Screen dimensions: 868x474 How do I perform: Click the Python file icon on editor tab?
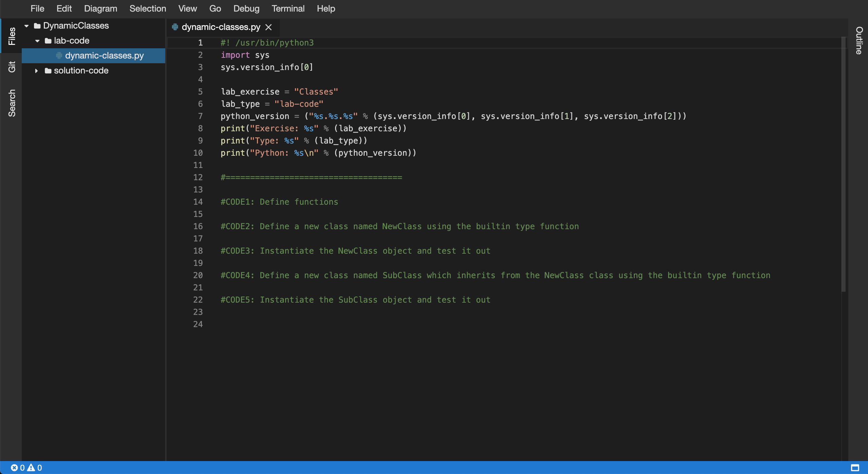tap(175, 27)
